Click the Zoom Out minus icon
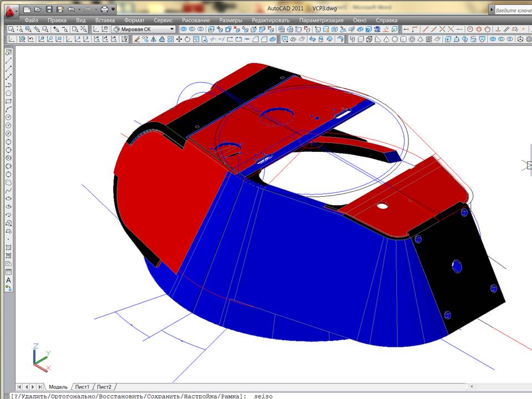The image size is (532, 399). click(64, 29)
